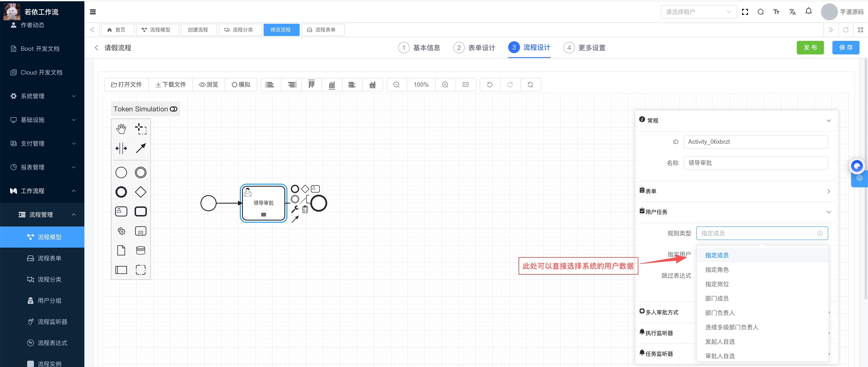Click the 浏览 preview button
The width and height of the screenshot is (868, 367).
(209, 84)
